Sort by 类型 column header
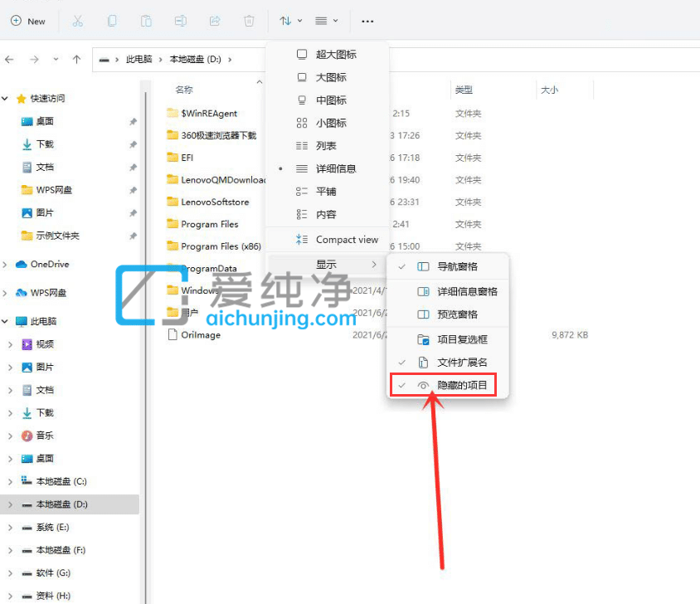Screen dimensions: 700x604 click(x=464, y=90)
